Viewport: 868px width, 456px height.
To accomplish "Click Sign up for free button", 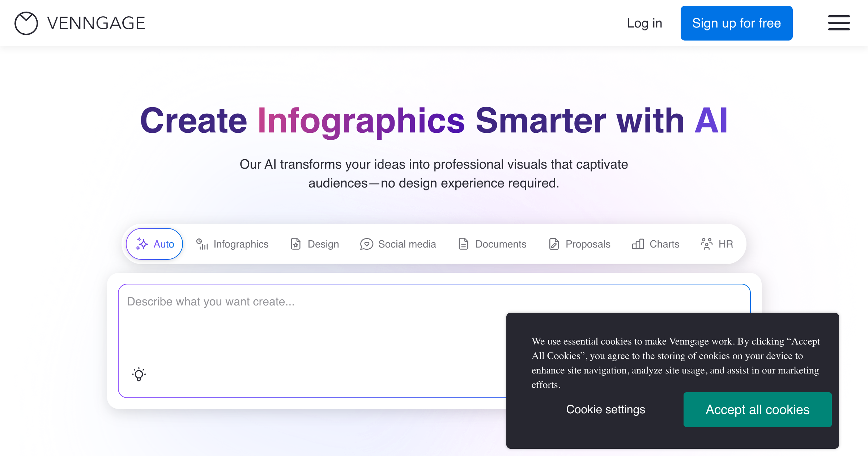I will pos(736,23).
